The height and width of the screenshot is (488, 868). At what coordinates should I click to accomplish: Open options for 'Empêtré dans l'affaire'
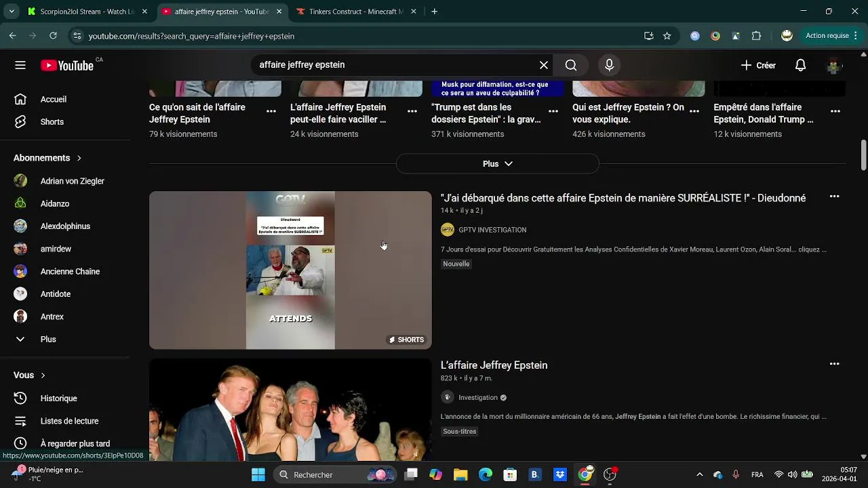click(835, 111)
